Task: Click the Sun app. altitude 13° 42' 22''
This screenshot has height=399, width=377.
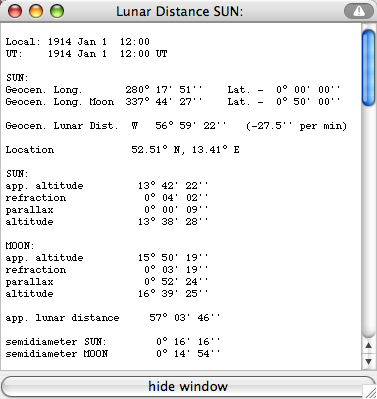Action: (x=173, y=186)
